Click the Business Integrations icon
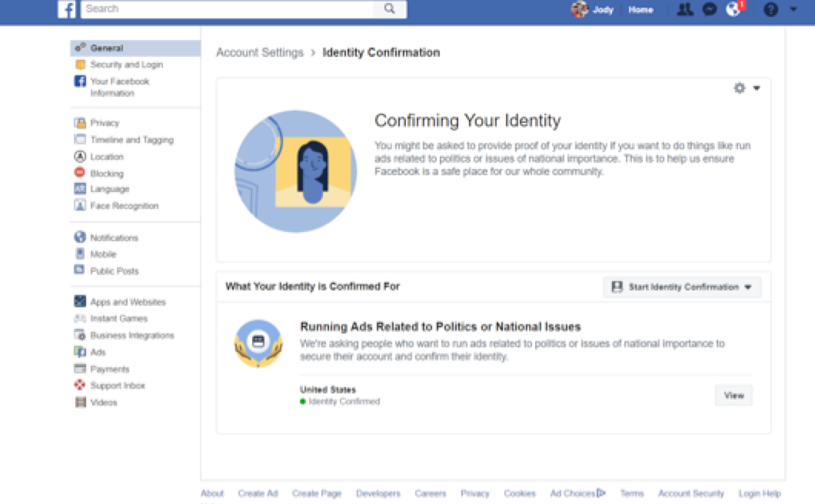 tap(80, 335)
